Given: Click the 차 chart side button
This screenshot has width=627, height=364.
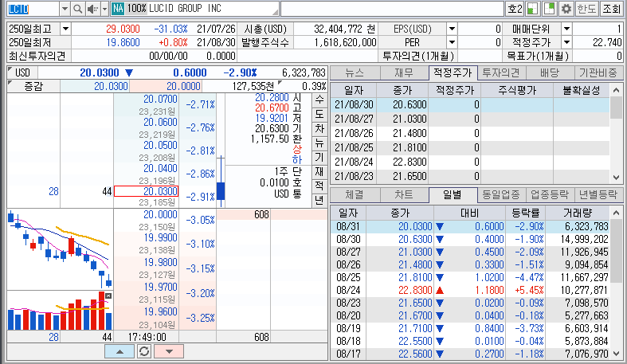Looking at the screenshot, I should click(x=319, y=128).
